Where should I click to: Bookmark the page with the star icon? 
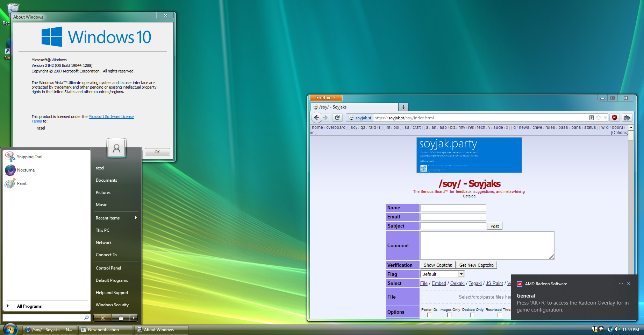(x=599, y=118)
